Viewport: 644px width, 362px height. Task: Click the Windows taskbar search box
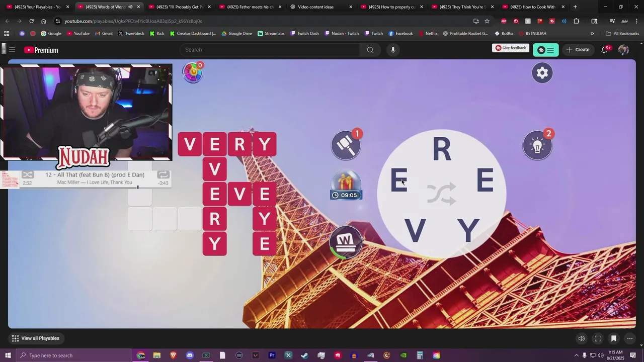(x=73, y=355)
